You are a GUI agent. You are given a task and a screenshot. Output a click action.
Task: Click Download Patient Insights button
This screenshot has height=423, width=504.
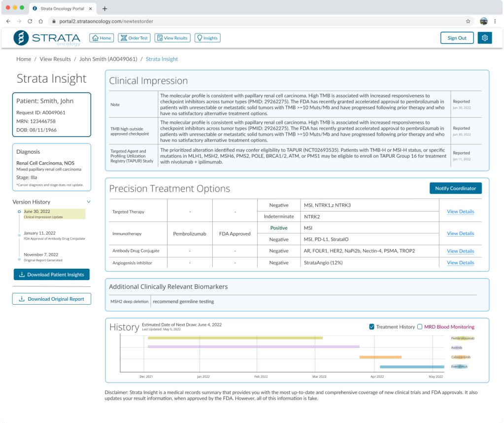52,275
